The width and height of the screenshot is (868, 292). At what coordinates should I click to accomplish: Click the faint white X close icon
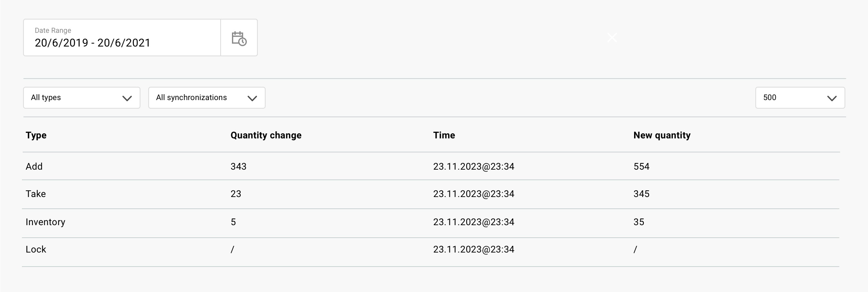[612, 38]
